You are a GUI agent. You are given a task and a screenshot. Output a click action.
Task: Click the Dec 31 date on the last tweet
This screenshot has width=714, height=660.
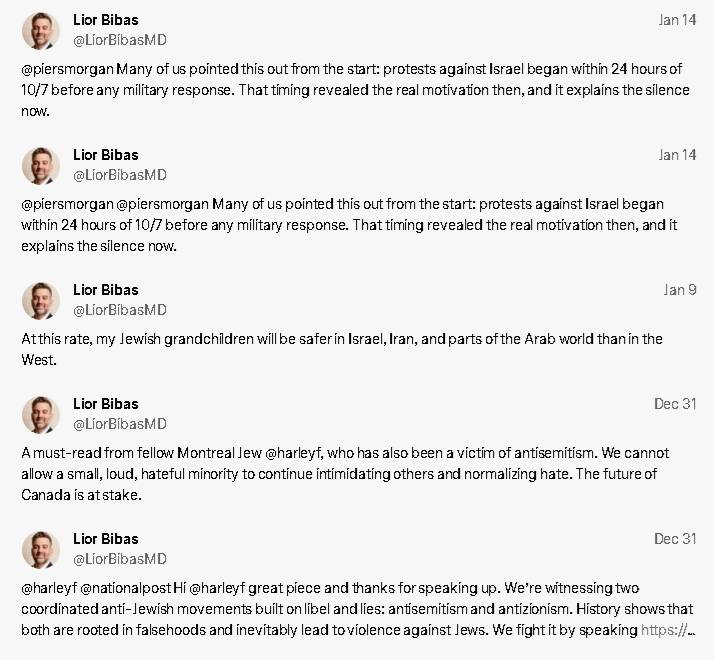(675, 539)
